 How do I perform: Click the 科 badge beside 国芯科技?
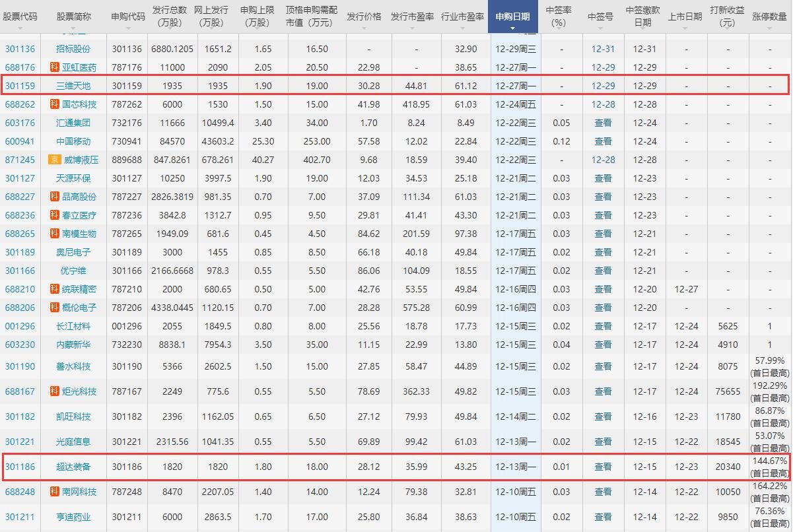pos(55,104)
